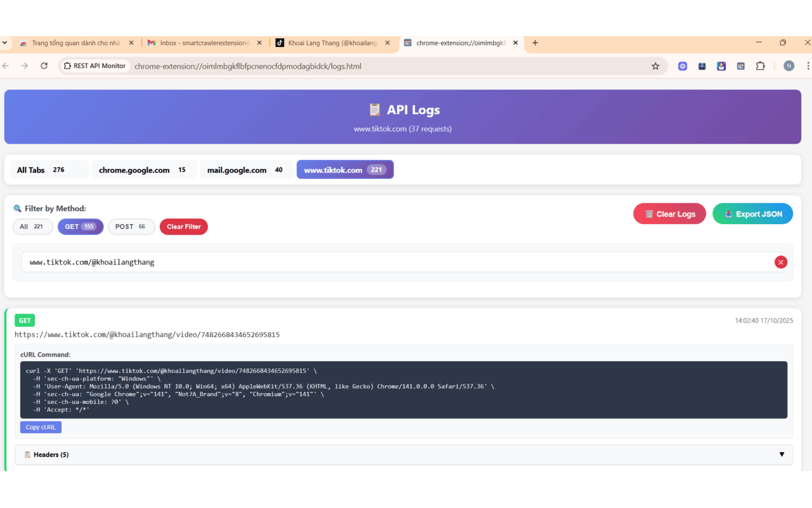
Task: Click the cURL Command label
Action: (45, 354)
